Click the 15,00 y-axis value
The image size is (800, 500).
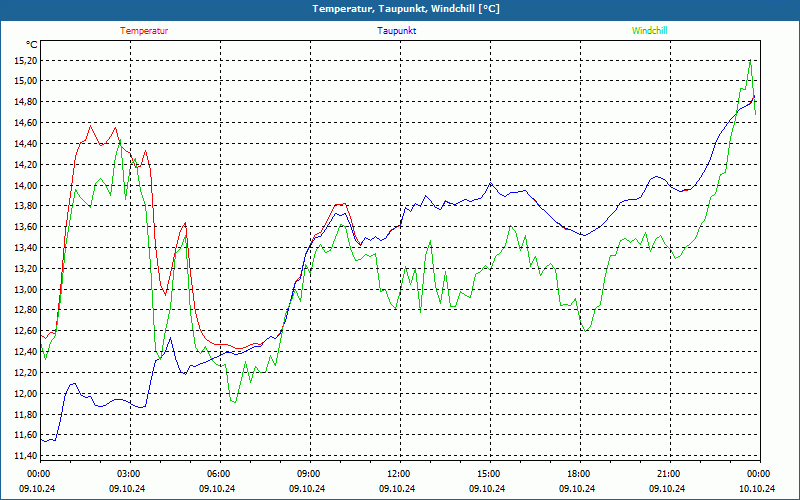point(27,81)
